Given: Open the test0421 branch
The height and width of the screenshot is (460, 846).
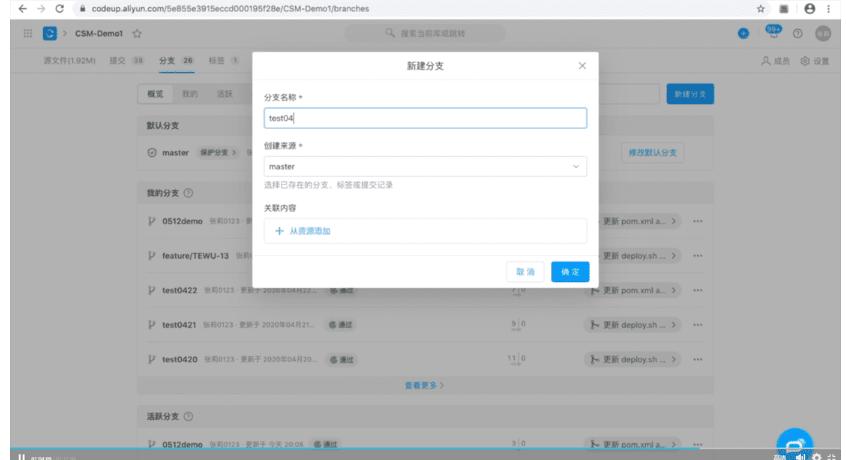Looking at the screenshot, I should [x=179, y=325].
